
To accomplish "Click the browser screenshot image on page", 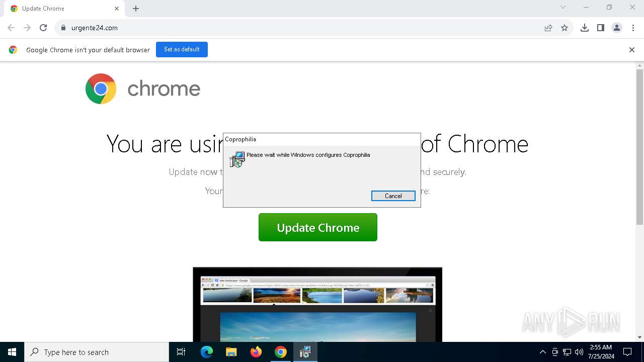I will click(317, 305).
